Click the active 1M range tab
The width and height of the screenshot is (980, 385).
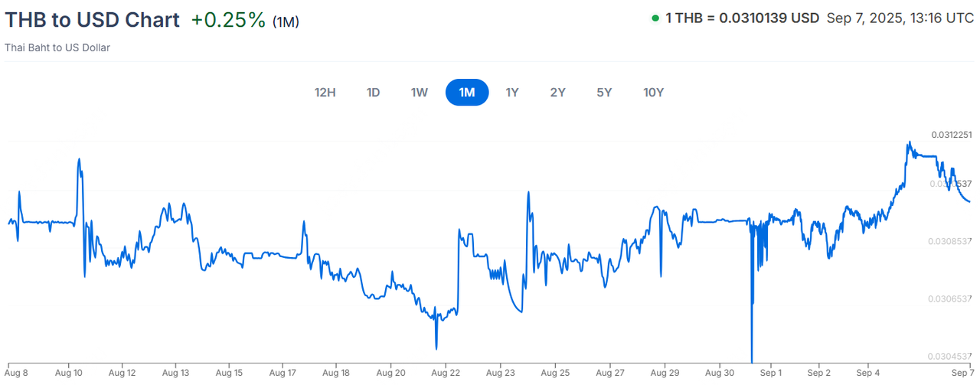(467, 93)
